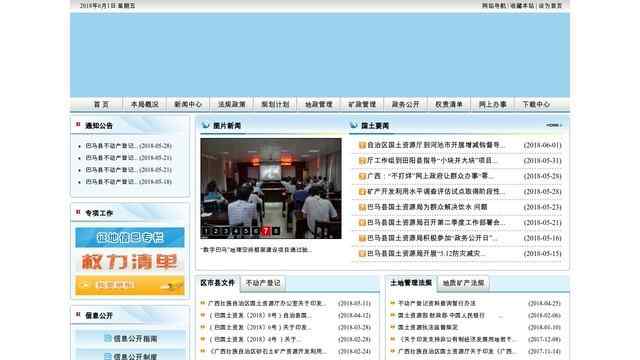The width and height of the screenshot is (640, 360).
Task: Show slide 3 in the photo news carousel
Action: (226, 231)
